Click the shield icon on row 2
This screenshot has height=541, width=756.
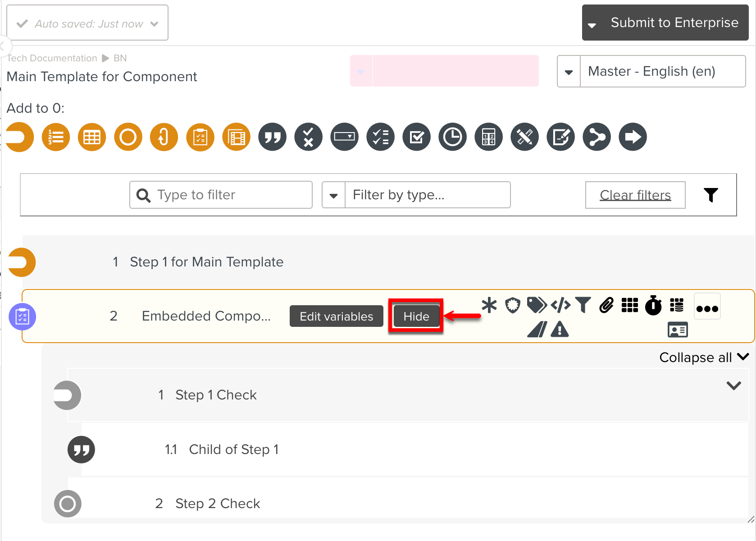(x=512, y=305)
